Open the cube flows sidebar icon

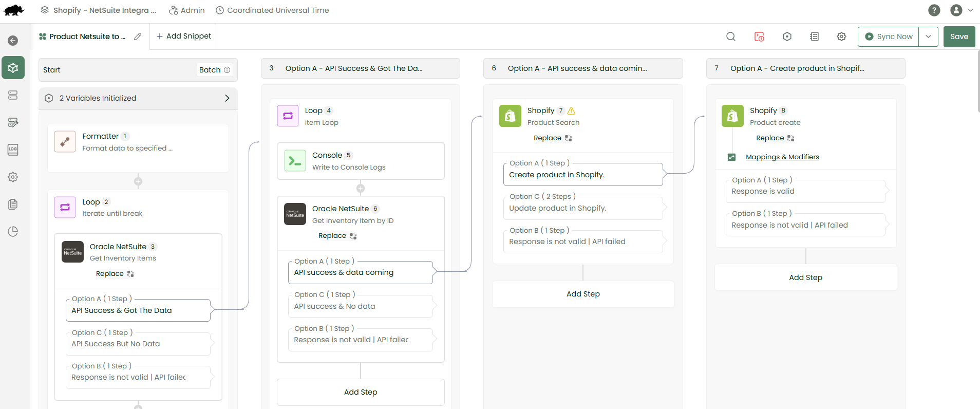pyautogui.click(x=13, y=68)
